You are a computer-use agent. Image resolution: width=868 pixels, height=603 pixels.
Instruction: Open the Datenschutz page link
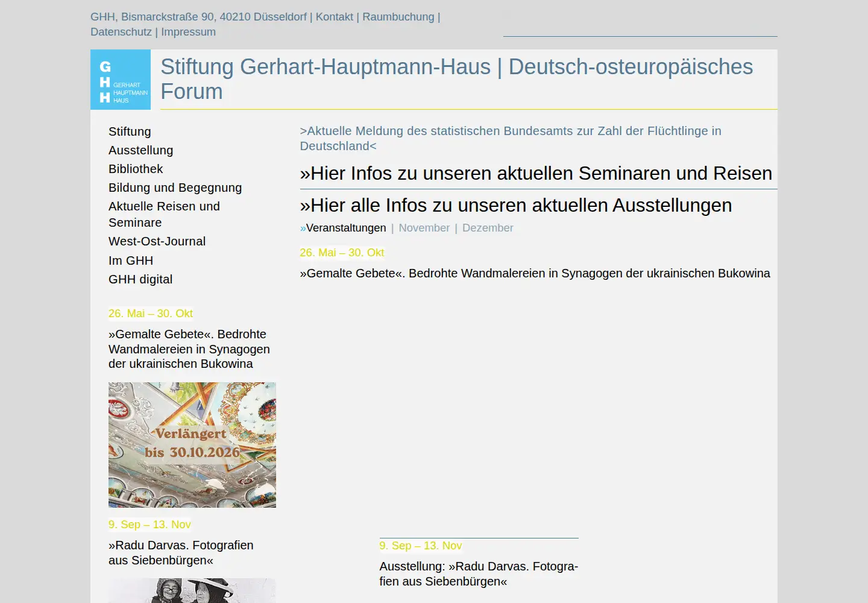pos(121,32)
